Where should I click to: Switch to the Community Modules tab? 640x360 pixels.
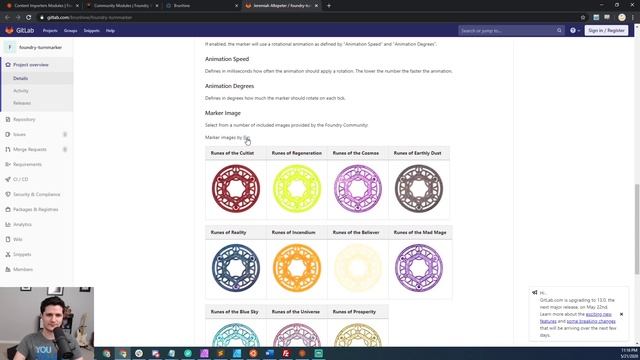click(122, 6)
